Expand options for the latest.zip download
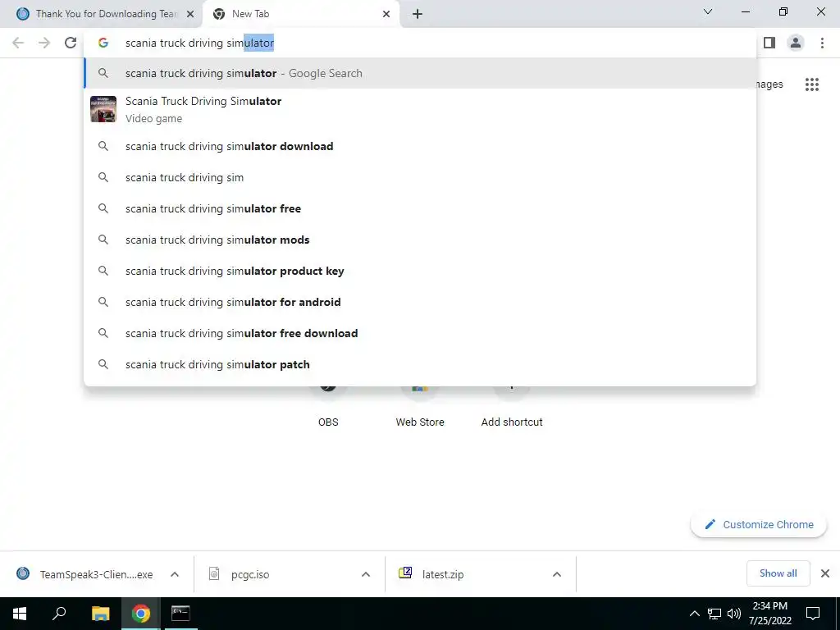840x630 pixels. pyautogui.click(x=557, y=574)
